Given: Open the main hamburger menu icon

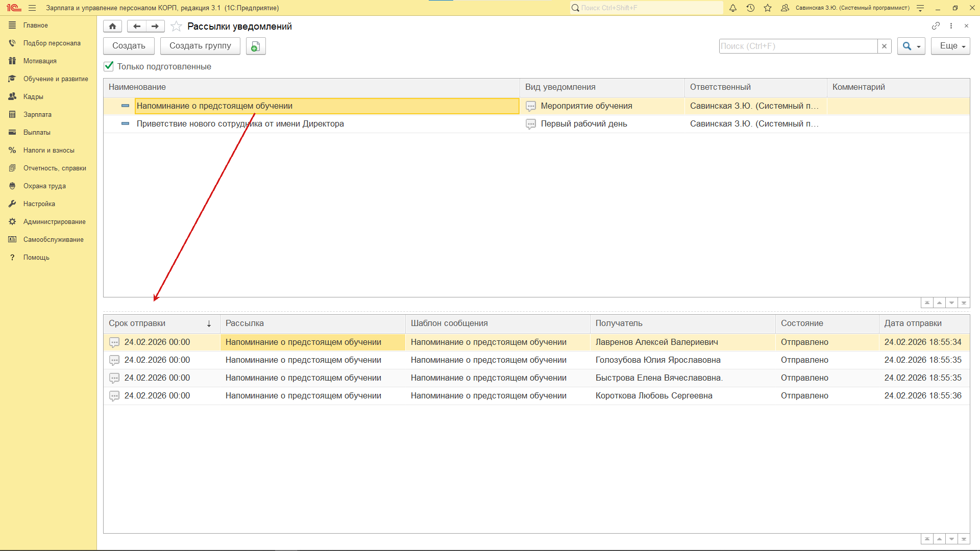Looking at the screenshot, I should [x=32, y=8].
